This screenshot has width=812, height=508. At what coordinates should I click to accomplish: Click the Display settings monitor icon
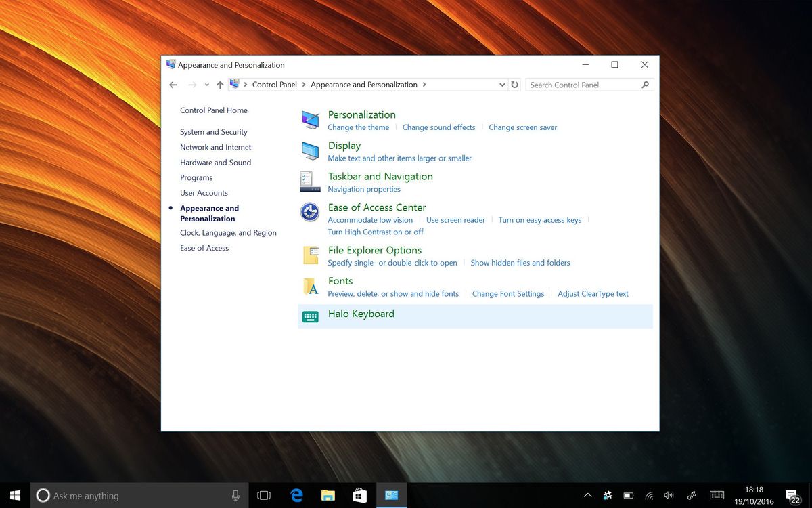pyautogui.click(x=310, y=150)
